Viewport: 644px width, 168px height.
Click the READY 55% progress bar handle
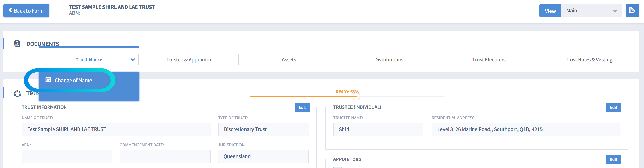click(356, 97)
